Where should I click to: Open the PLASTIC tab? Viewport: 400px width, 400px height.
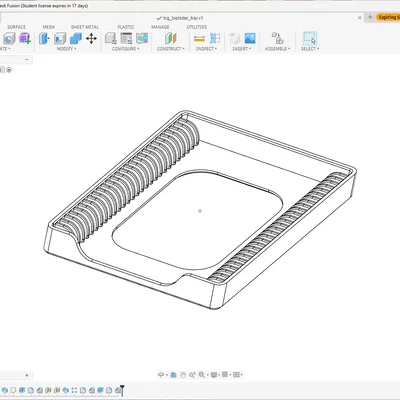pos(126,27)
